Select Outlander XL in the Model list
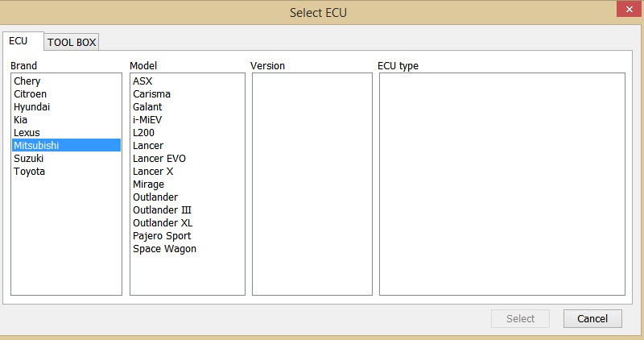The height and width of the screenshot is (340, 644). [x=163, y=223]
